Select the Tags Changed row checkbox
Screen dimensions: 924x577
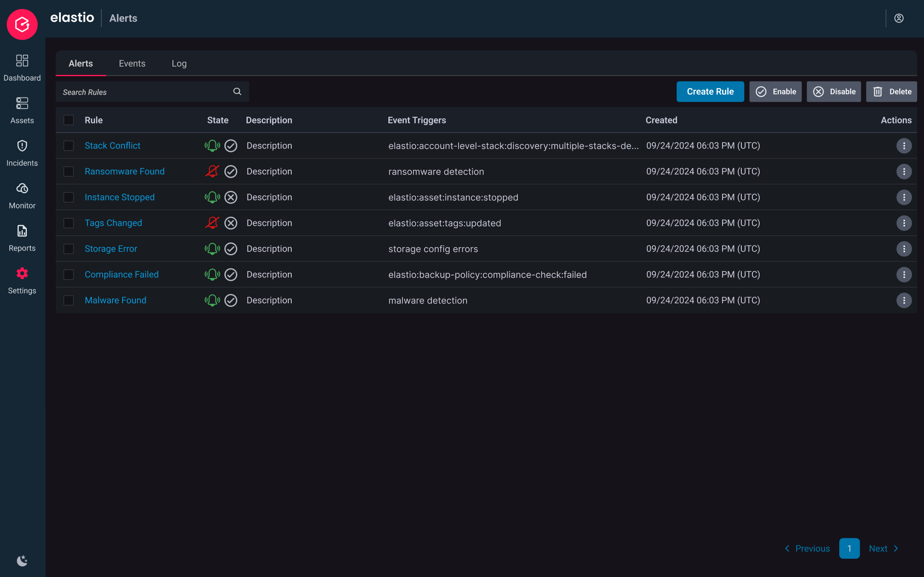(x=69, y=223)
